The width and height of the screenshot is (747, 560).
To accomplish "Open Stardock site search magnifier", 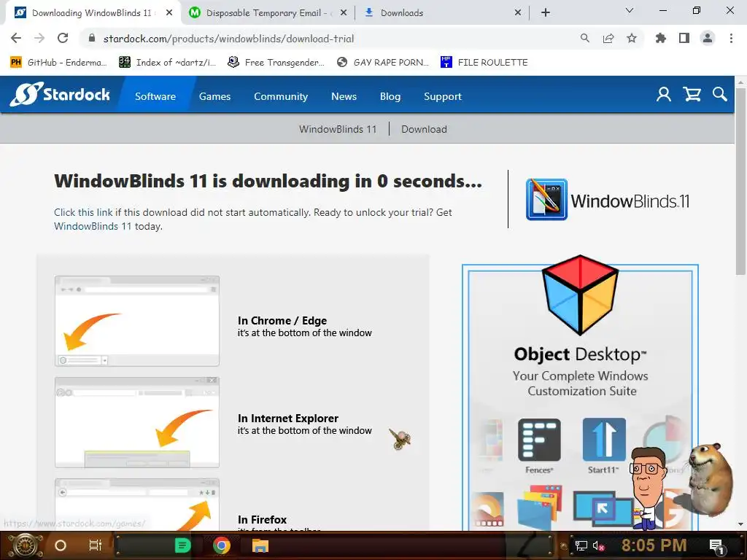I will [x=720, y=94].
